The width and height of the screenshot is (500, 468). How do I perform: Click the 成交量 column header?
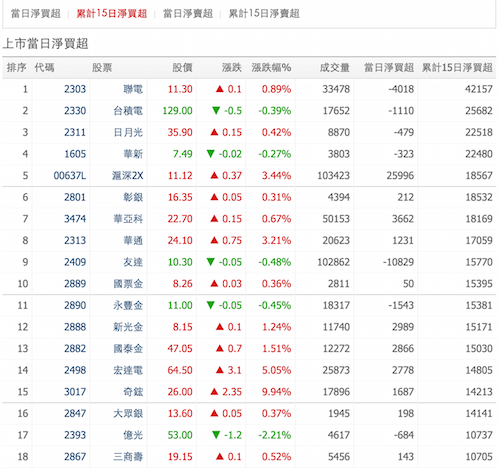tap(335, 68)
